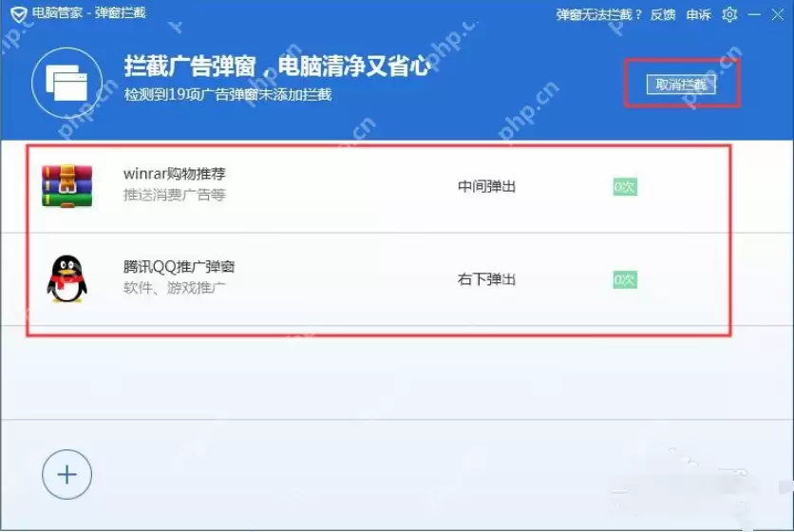Click 软件、游戏推广 description
The image size is (794, 532).
pos(174,288)
